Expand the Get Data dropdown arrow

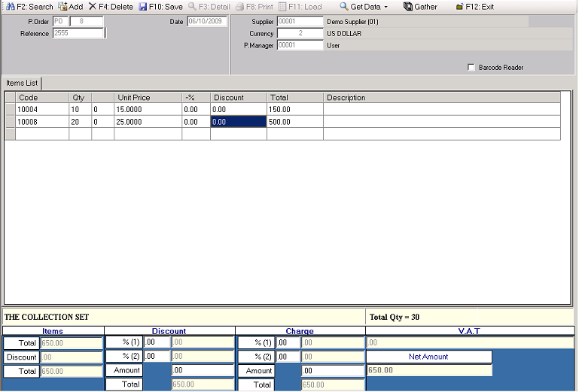pyautogui.click(x=386, y=7)
